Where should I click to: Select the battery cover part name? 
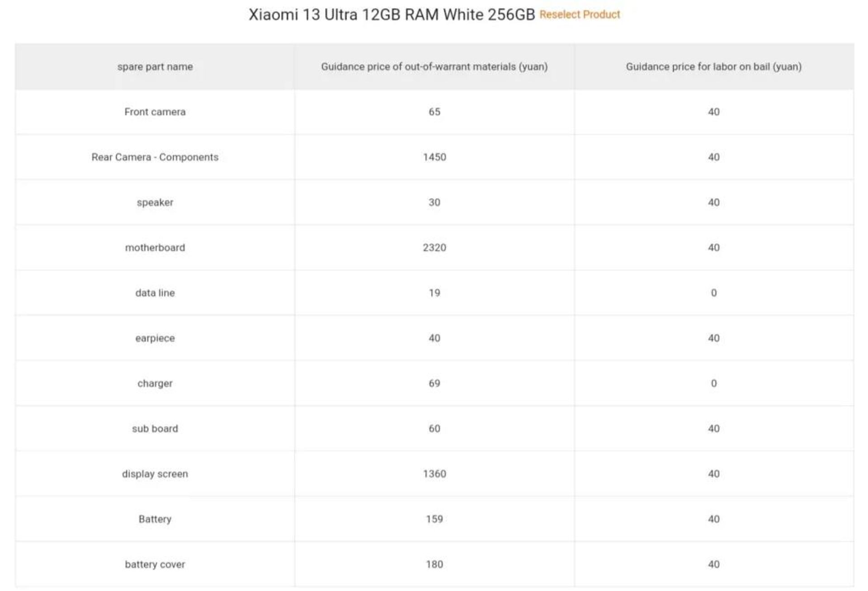click(155, 564)
